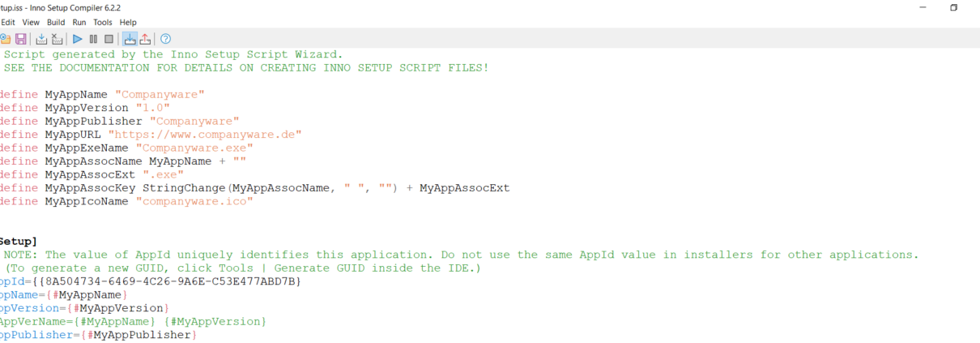Expand the Build menu

coord(56,23)
